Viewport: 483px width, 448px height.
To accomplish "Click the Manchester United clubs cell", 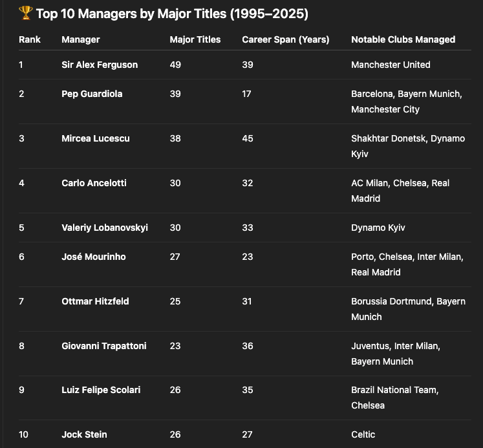I will point(391,65).
